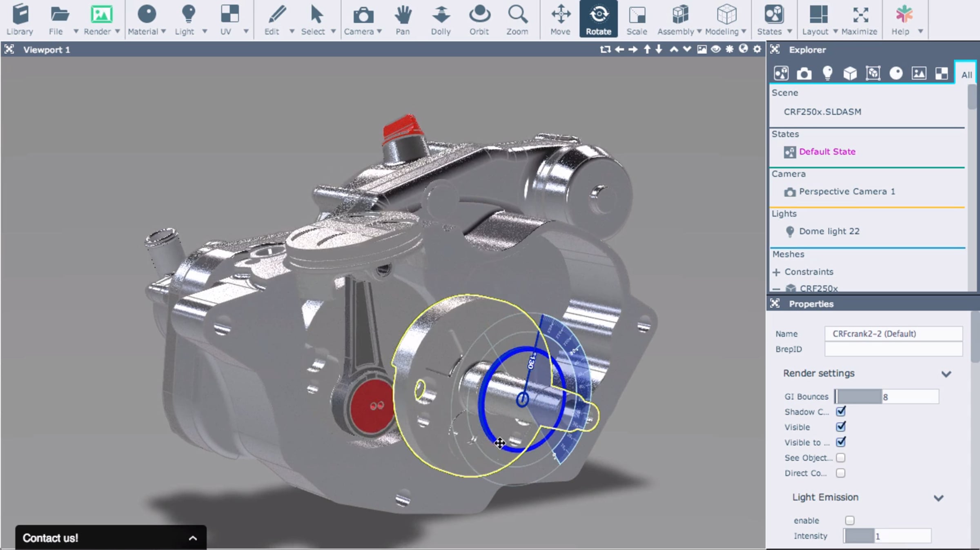The image size is (980, 550).
Task: Activate the Orbit tool
Action: point(479,19)
